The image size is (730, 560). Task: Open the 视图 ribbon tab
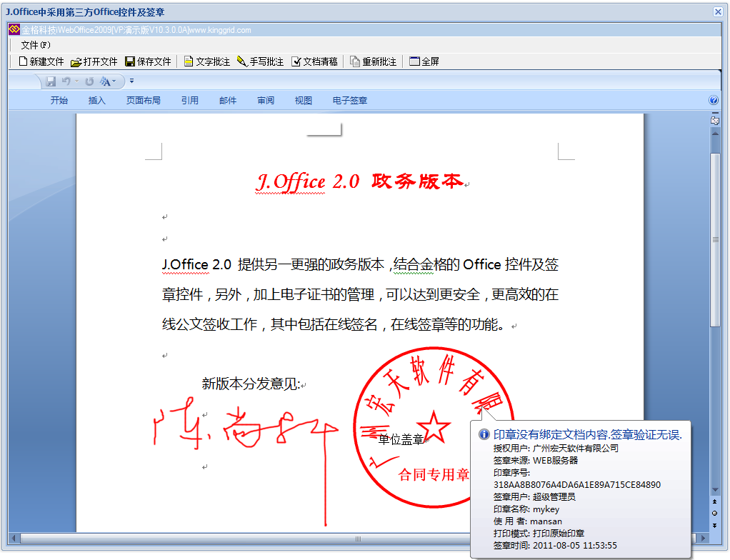304,100
